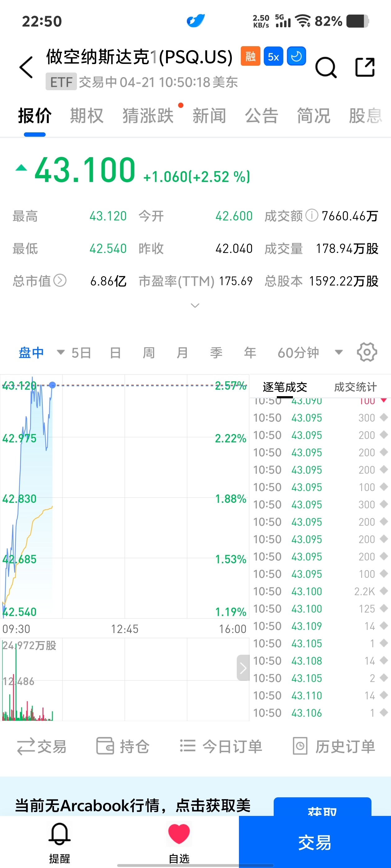This screenshot has width=391, height=868.
Task: Open 今日订单 orders
Action: (221, 746)
